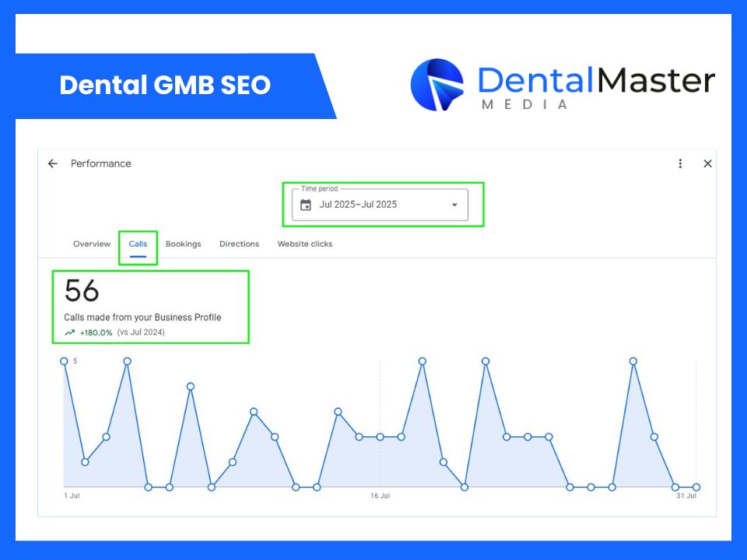Click the +180.0% change value
Viewport: 747px width, 560px height.
coord(96,332)
